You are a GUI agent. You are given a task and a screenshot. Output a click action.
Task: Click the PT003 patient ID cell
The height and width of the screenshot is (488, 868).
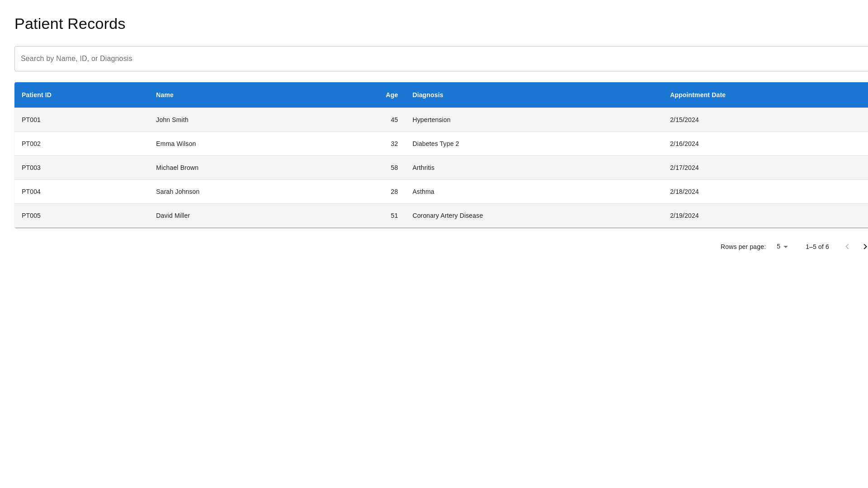31,168
